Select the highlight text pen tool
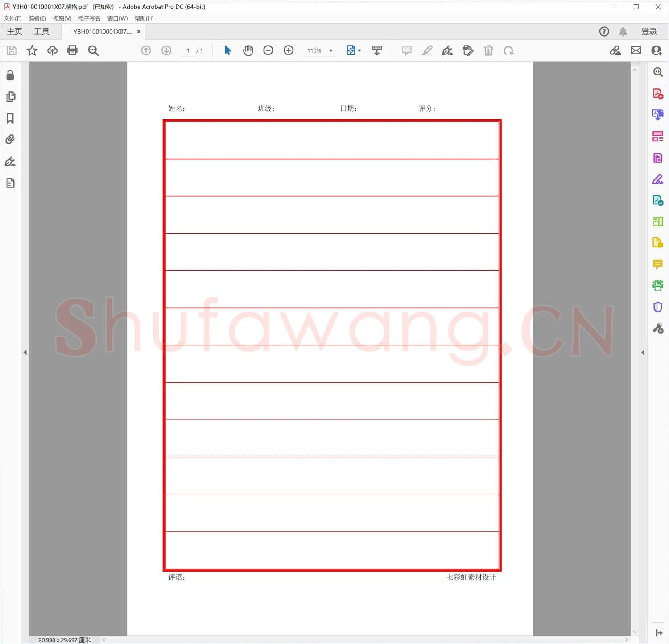Screen dimensions: 669x644 [x=427, y=50]
